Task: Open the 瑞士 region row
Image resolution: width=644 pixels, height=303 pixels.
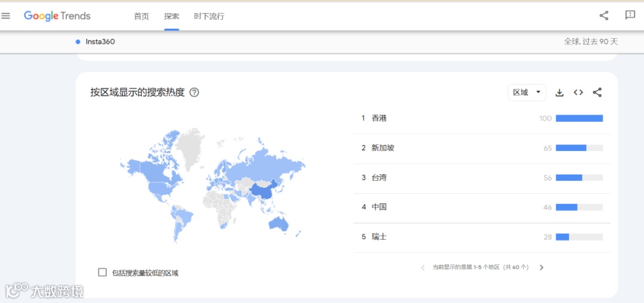Action: click(482, 237)
